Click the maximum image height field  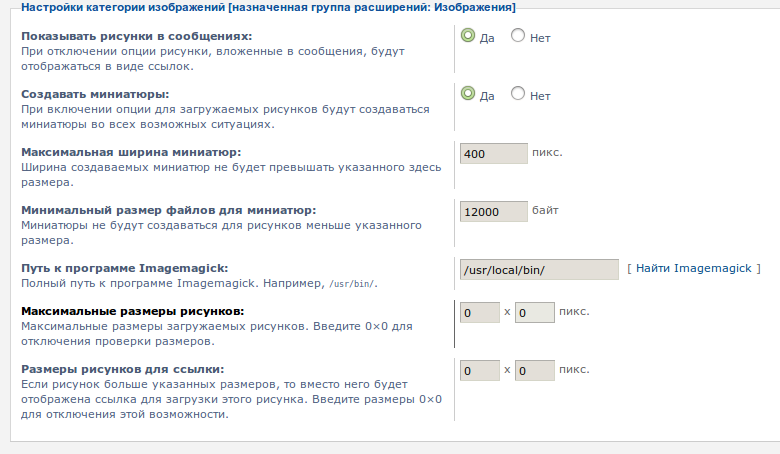pyautogui.click(x=534, y=313)
